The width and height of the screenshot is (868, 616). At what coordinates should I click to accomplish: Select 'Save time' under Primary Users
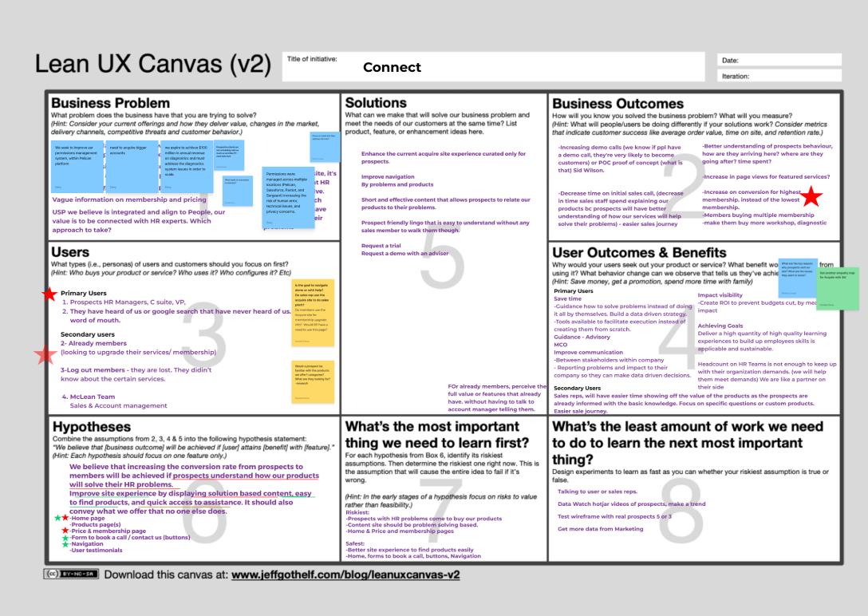568,299
